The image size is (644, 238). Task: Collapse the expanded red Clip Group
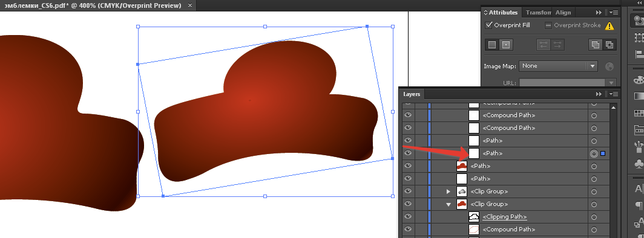click(x=449, y=204)
